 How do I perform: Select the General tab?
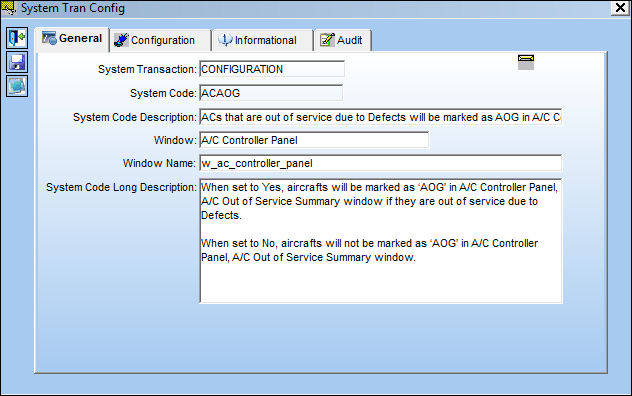click(72, 39)
